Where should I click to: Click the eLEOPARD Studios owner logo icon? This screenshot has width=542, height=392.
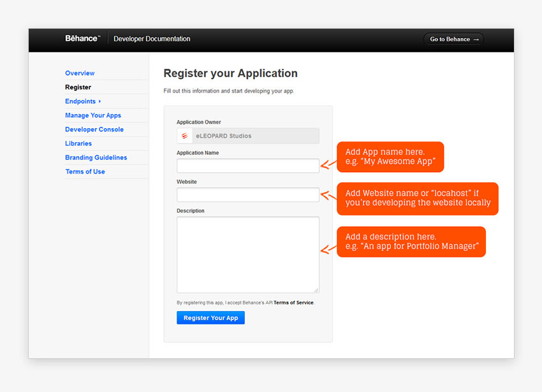tap(185, 136)
